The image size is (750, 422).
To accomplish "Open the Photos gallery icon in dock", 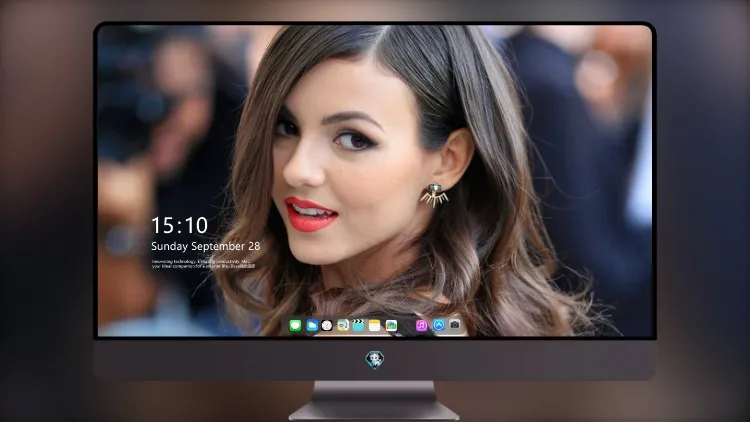I will 391,326.
